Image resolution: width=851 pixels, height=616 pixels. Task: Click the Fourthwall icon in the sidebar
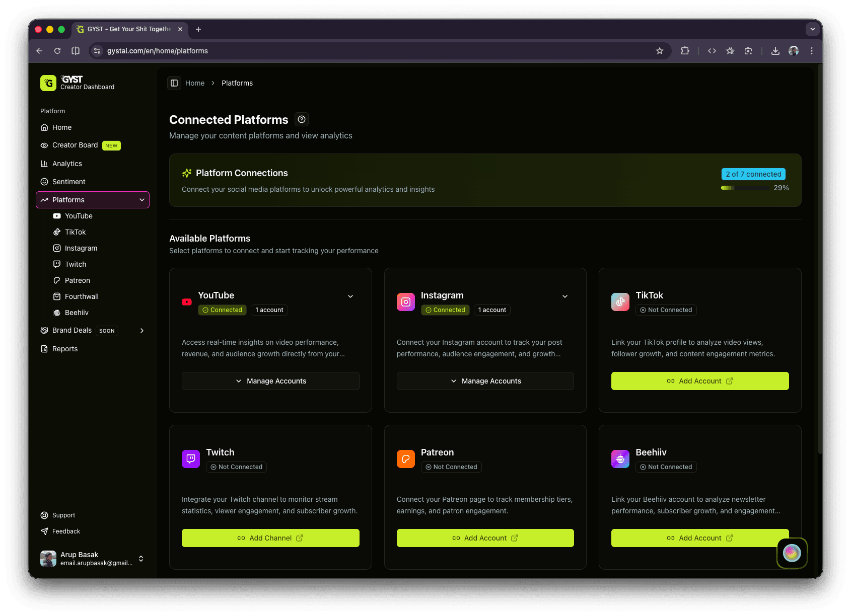tap(57, 296)
